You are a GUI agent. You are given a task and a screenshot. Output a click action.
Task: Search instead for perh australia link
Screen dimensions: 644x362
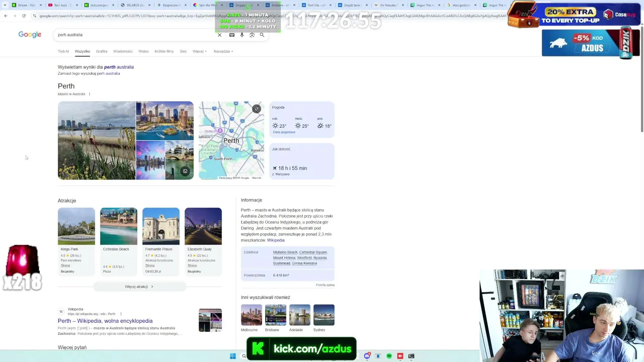click(108, 73)
